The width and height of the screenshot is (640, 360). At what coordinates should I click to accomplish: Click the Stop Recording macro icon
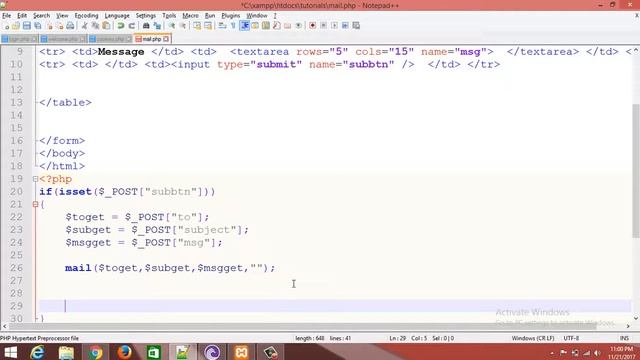click(x=323, y=26)
